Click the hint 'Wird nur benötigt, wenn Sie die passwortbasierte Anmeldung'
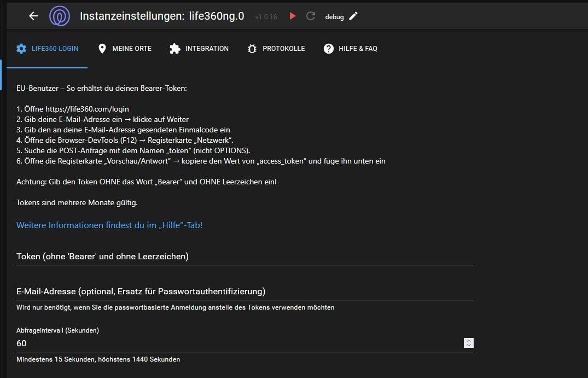The height and width of the screenshot is (378, 588). (x=176, y=307)
